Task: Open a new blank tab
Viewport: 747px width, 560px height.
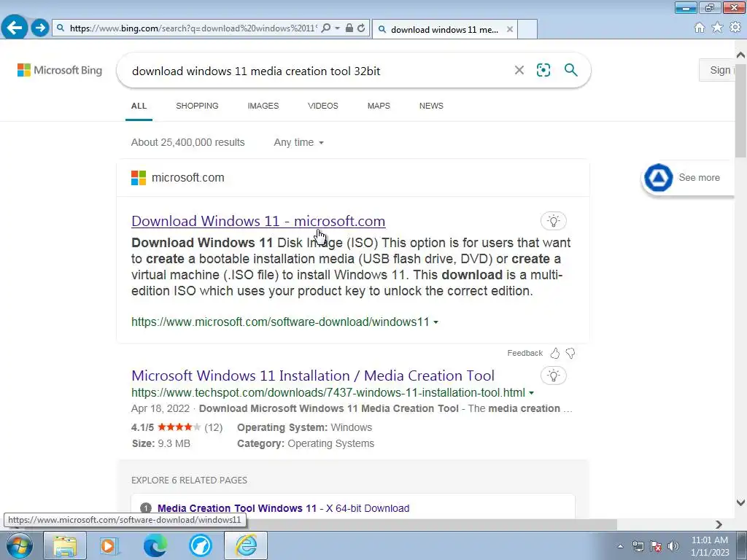Action: tap(527, 29)
